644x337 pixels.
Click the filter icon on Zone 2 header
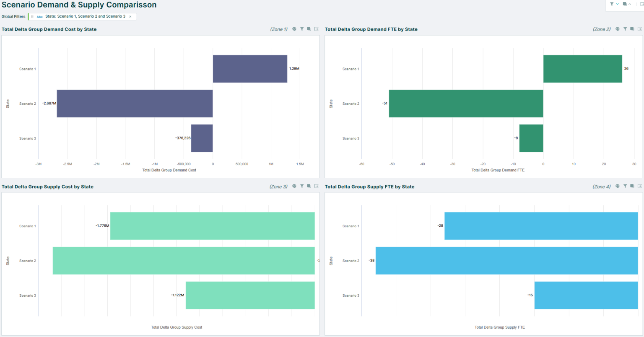pyautogui.click(x=625, y=29)
